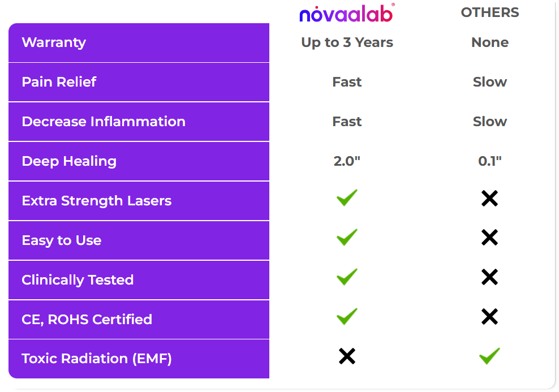The width and height of the screenshot is (559, 392).
Task: Click the black X in CE, ROHS Certified row
Action: (x=489, y=316)
